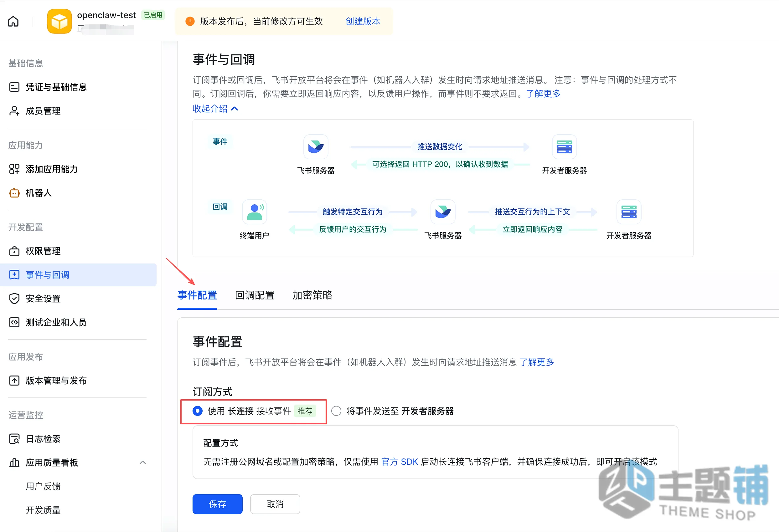The width and height of the screenshot is (779, 532).
Task: Switch to the 回调配置 tab
Action: [x=255, y=295]
